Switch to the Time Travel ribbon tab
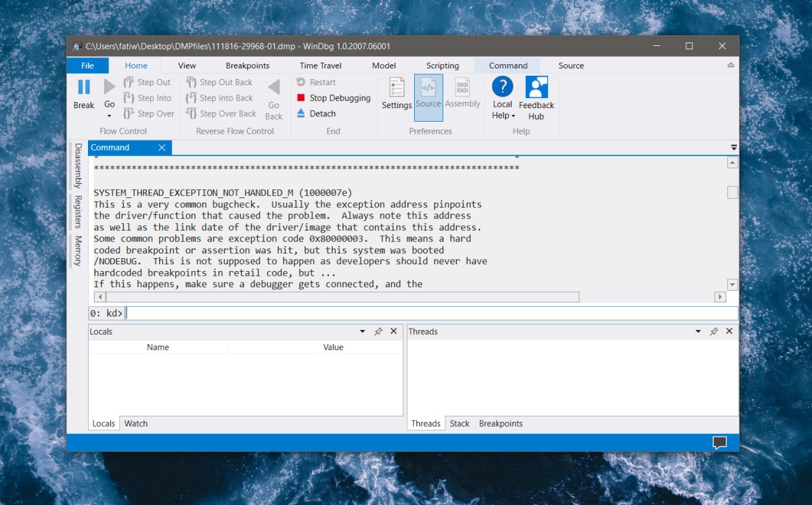812x505 pixels. (x=320, y=65)
